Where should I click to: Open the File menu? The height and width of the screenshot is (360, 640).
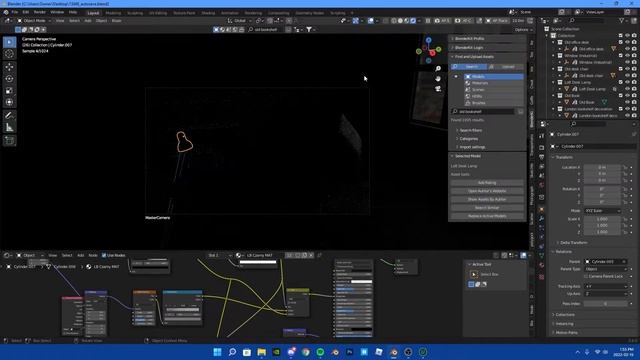click(15, 12)
